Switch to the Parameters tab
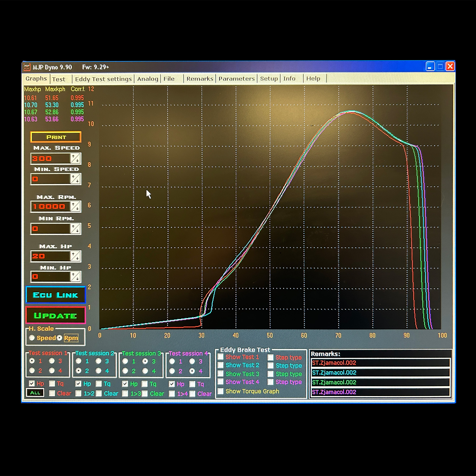The width and height of the screenshot is (476, 476). click(236, 79)
